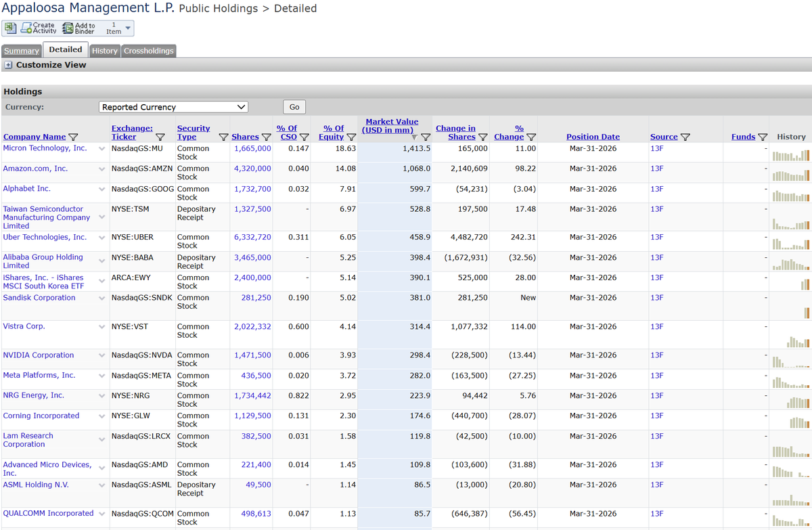Image resolution: width=812 pixels, height=530 pixels.
Task: Open the % Of Equity filter icon
Action: coord(351,137)
